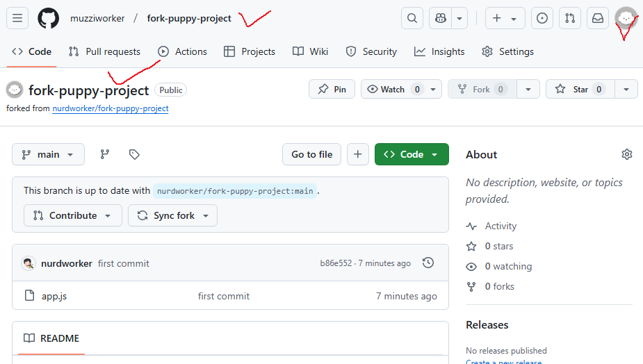The width and height of the screenshot is (643, 364).
Task: Open the Releases heading link
Action: tap(487, 324)
